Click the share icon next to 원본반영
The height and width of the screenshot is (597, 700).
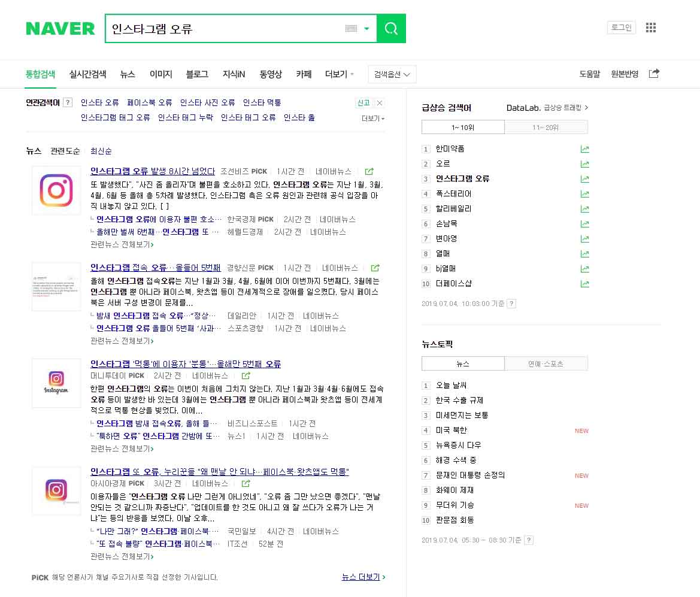pos(654,73)
